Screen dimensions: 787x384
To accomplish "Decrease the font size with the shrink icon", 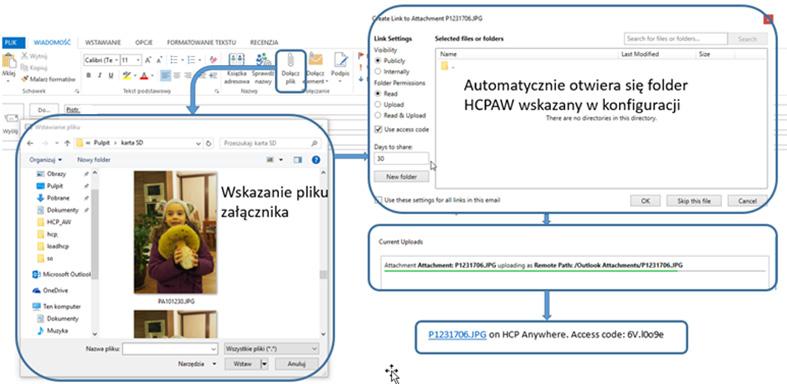I will [159, 60].
